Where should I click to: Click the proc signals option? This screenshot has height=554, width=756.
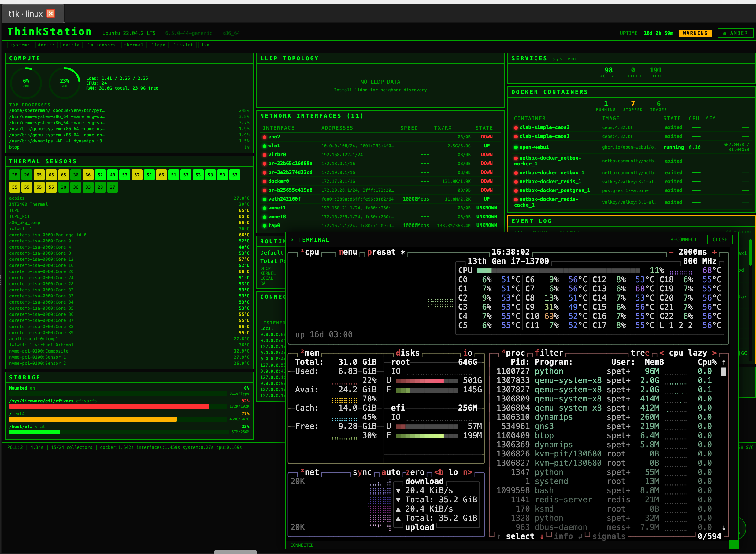click(x=609, y=536)
